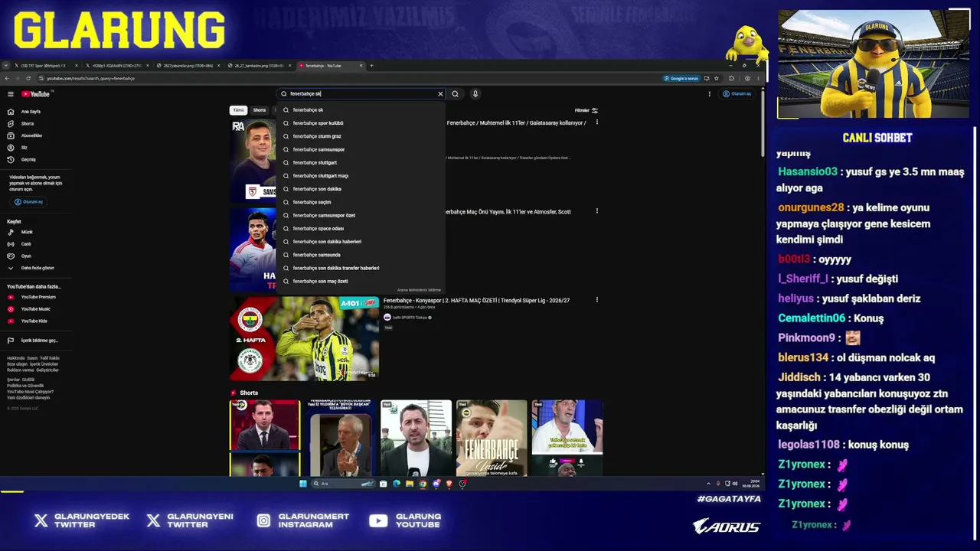Click the Google'a sorun button
The image size is (980, 551).
tap(681, 78)
